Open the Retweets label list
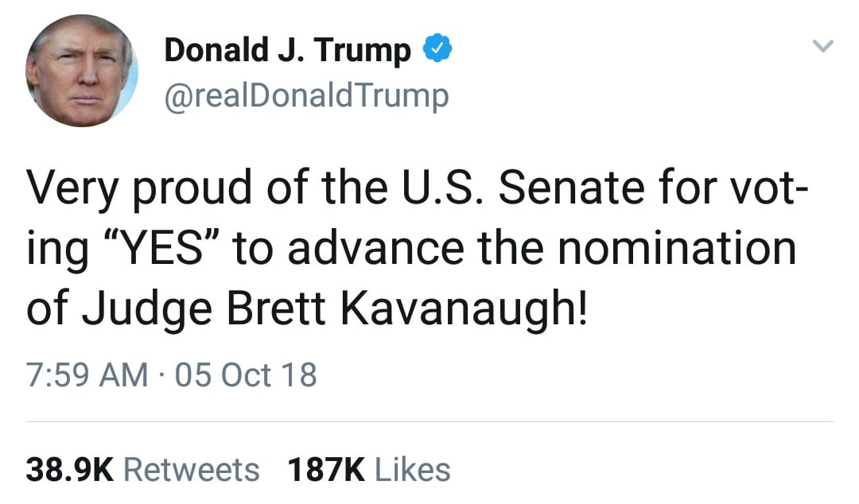859x504 pixels. click(192, 470)
